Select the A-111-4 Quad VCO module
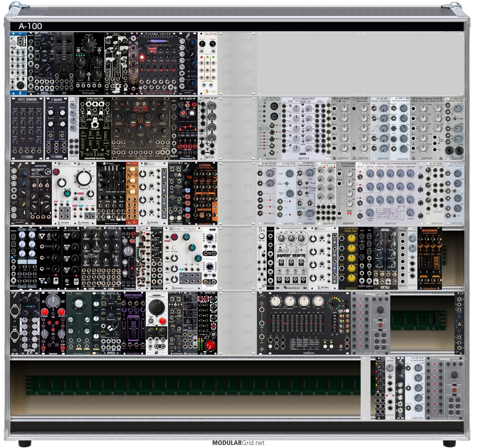The width and height of the screenshot is (477, 448). click(x=304, y=129)
